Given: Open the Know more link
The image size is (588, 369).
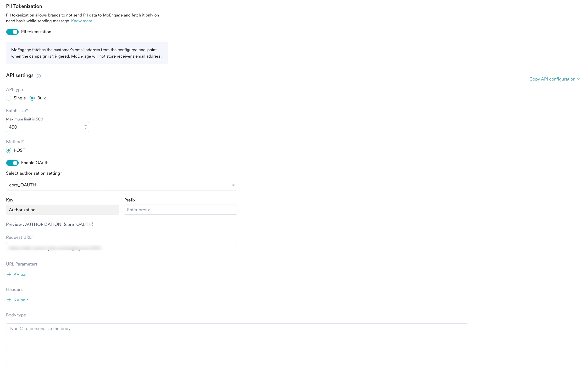Looking at the screenshot, I should [82, 21].
